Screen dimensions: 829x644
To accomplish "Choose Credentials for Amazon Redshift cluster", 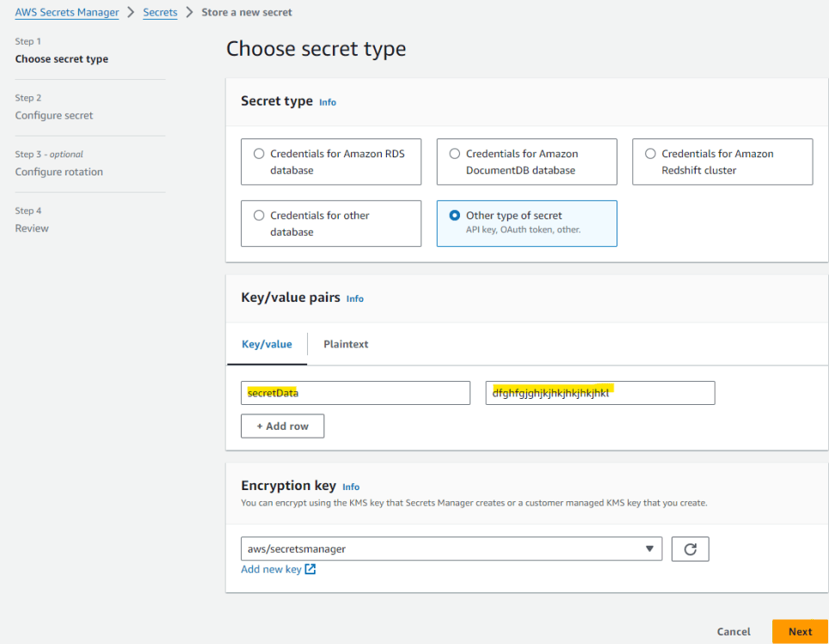I will (651, 154).
